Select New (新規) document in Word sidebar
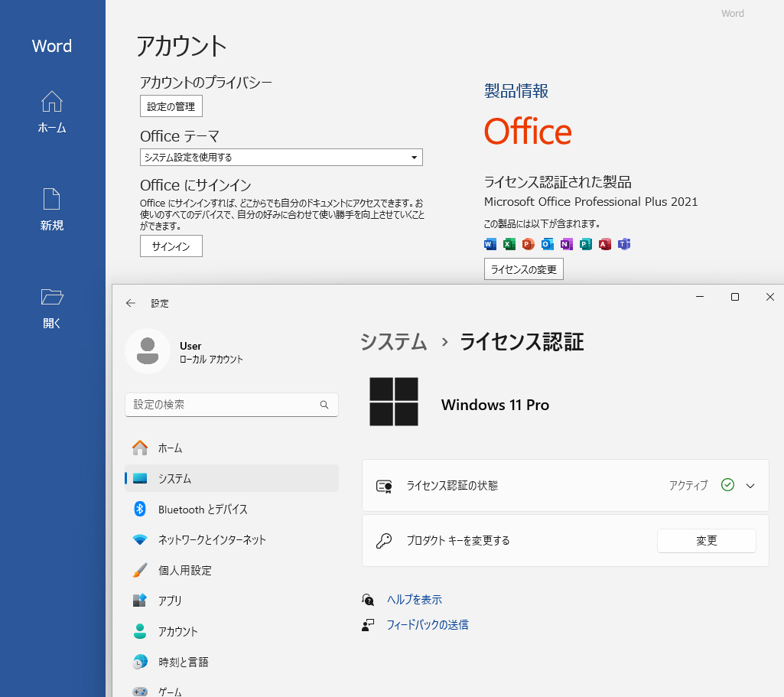The image size is (784, 697). click(x=52, y=210)
